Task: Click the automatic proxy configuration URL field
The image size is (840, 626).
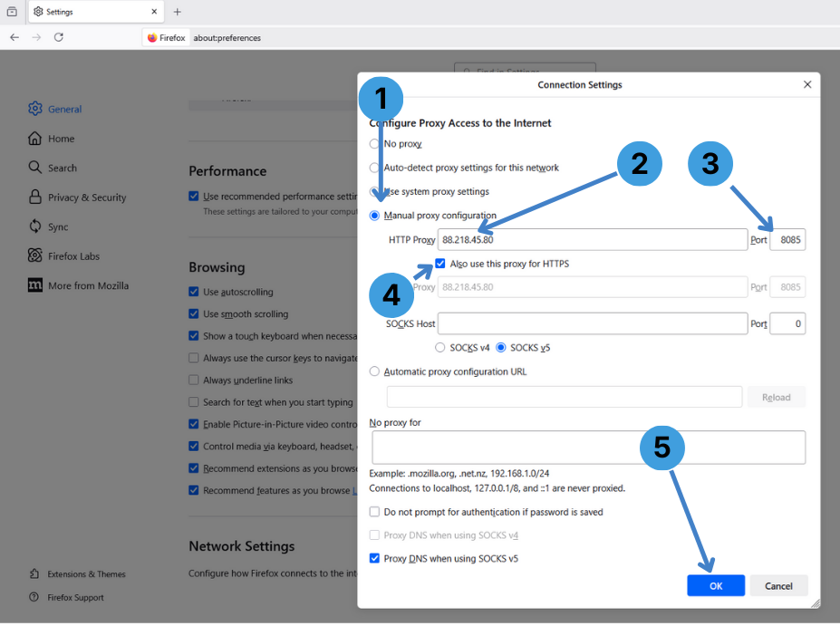Action: [565, 397]
